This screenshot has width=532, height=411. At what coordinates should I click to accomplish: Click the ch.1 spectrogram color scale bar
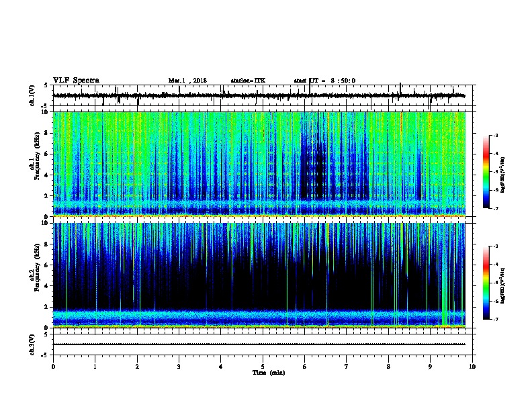tap(486, 172)
